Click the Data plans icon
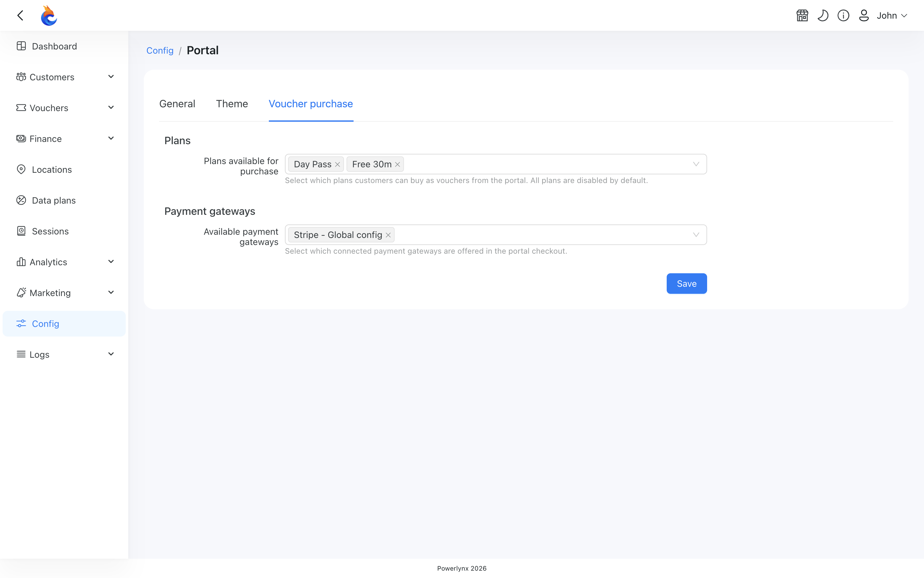Viewport: 924px width, 578px height. point(21,200)
